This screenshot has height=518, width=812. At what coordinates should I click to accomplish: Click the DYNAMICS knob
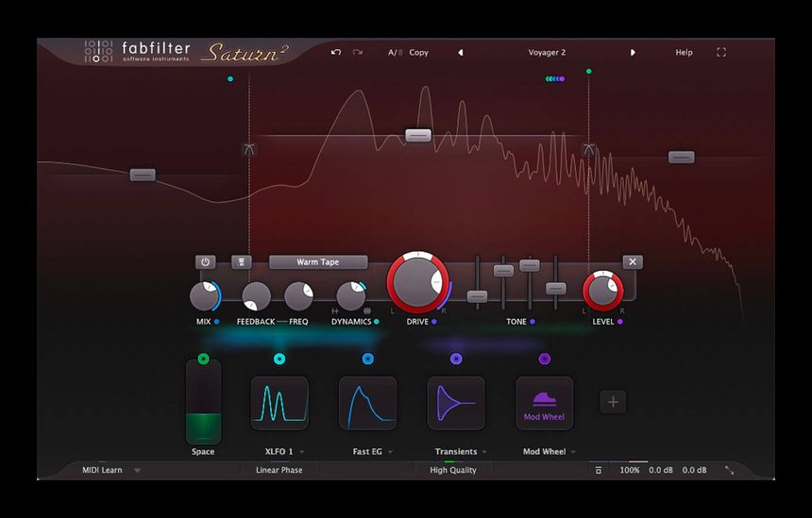click(x=350, y=296)
